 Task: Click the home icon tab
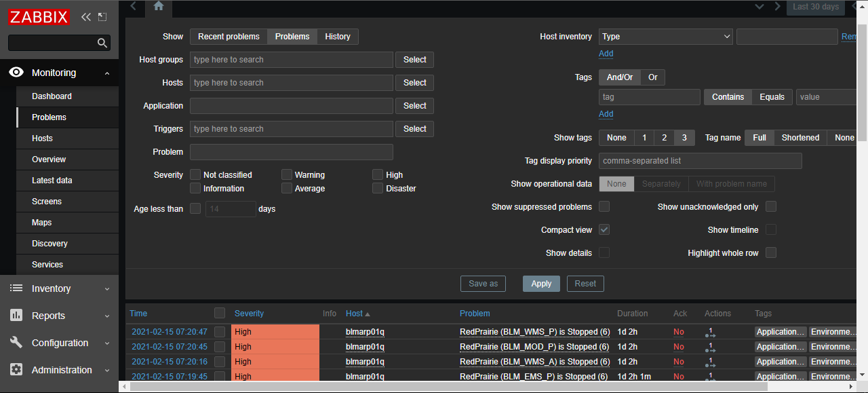(x=158, y=7)
